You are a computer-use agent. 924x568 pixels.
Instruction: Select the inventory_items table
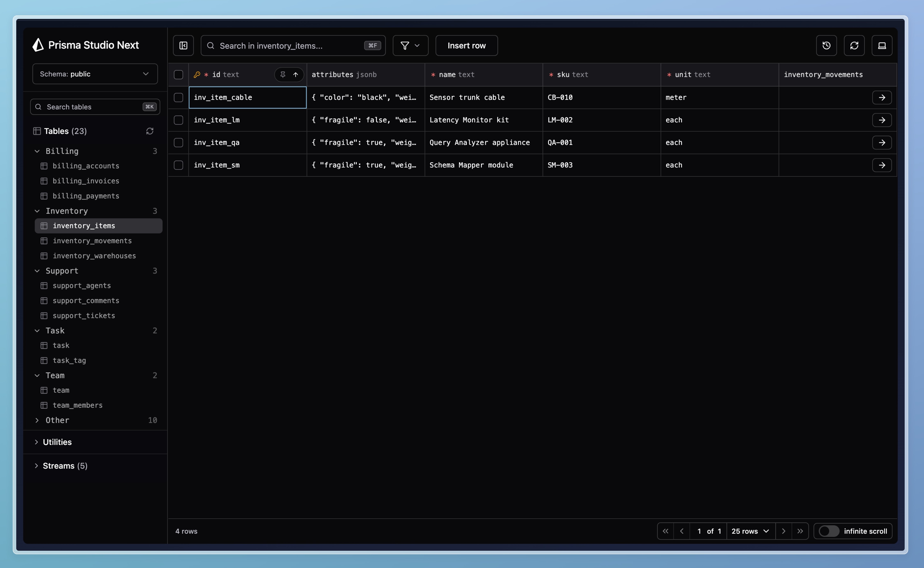pos(99,225)
